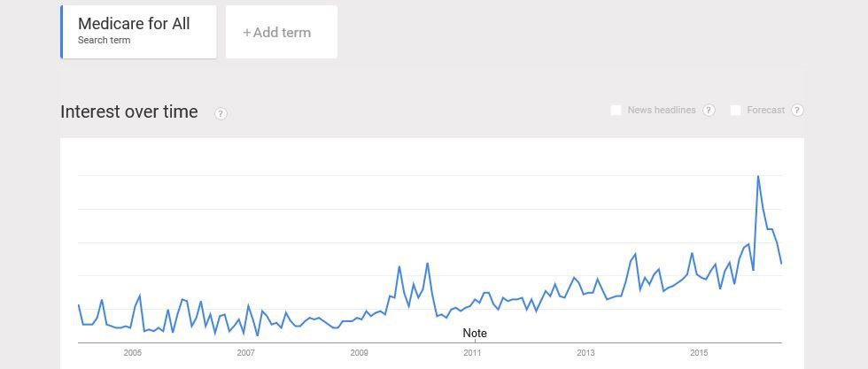The width and height of the screenshot is (868, 369).
Task: Click the Forecast label text
Action: click(765, 111)
